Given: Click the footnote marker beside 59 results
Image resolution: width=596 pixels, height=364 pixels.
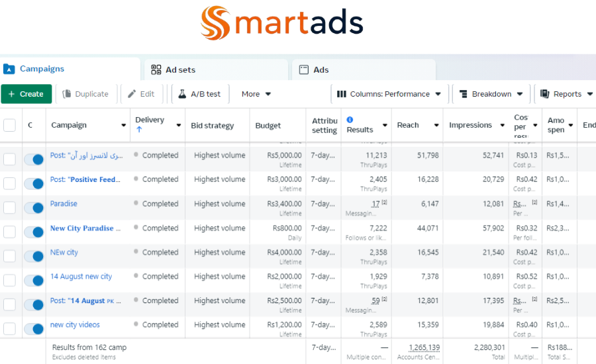Looking at the screenshot, I should pyautogui.click(x=384, y=299).
